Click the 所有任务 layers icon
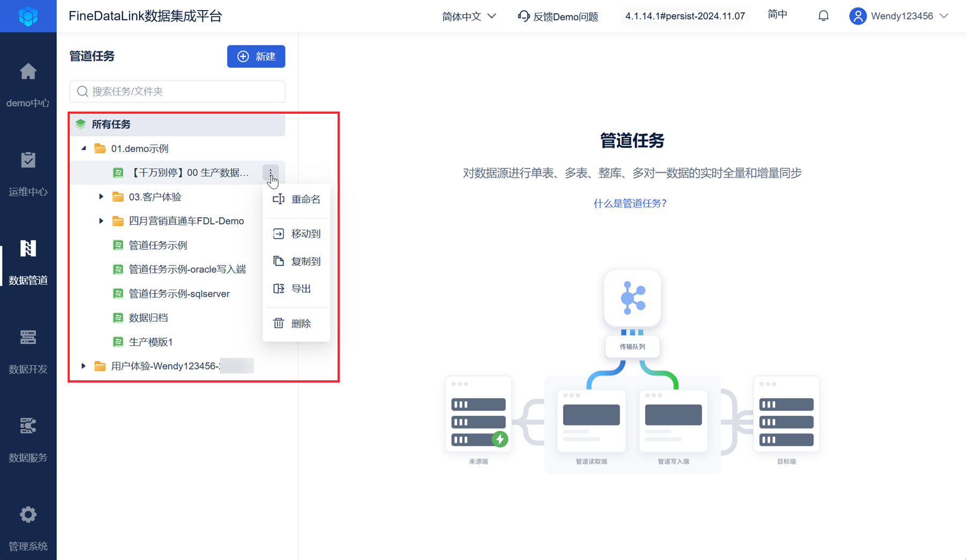 tap(80, 124)
